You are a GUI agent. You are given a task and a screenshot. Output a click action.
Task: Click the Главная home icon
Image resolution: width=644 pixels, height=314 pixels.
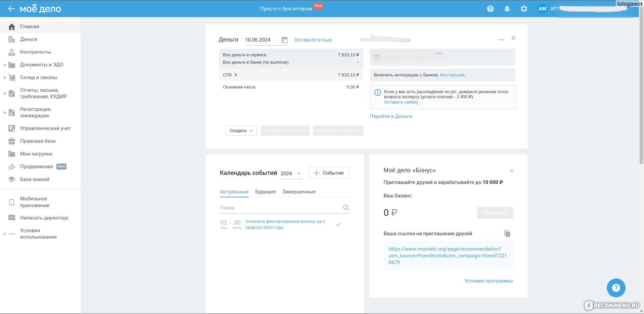pos(12,27)
